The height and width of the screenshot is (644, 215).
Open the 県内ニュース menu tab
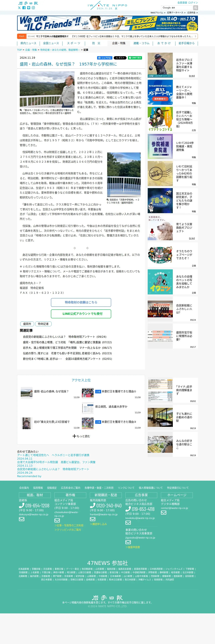28,43
